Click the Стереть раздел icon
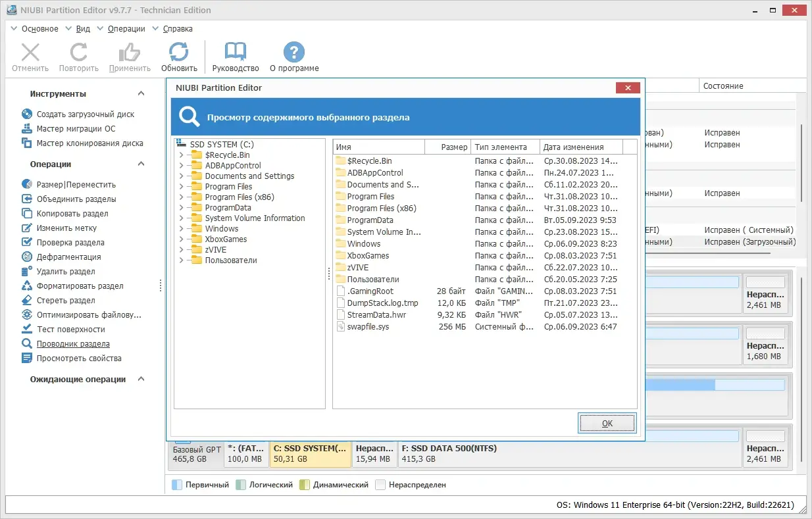Viewport: 812px width, 519px height. pyautogui.click(x=27, y=300)
